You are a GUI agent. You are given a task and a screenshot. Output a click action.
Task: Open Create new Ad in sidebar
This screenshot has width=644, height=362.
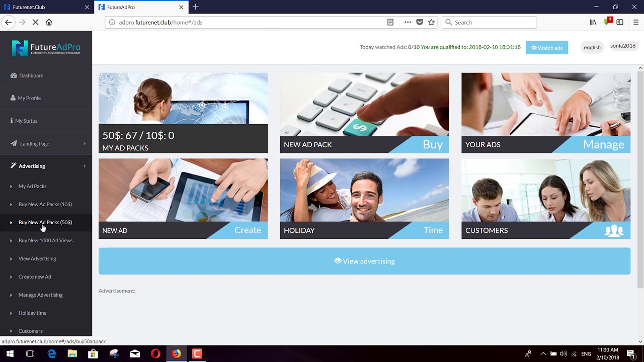(x=35, y=277)
